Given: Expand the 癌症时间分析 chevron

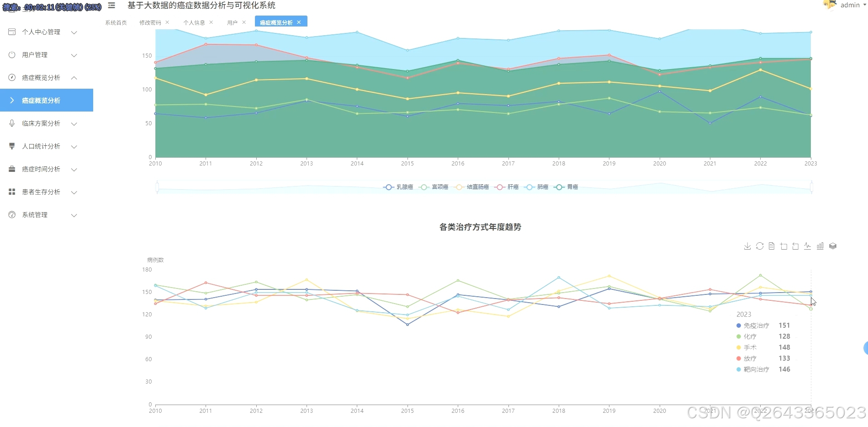Looking at the screenshot, I should (74, 169).
